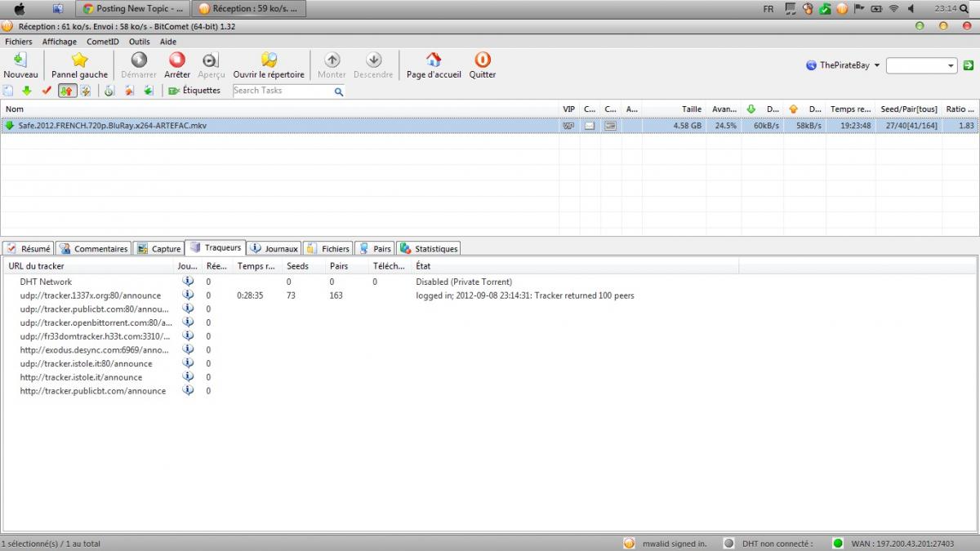Click the Étiquettes tags icon
Viewport: 980px width, 551px height.
[x=174, y=91]
